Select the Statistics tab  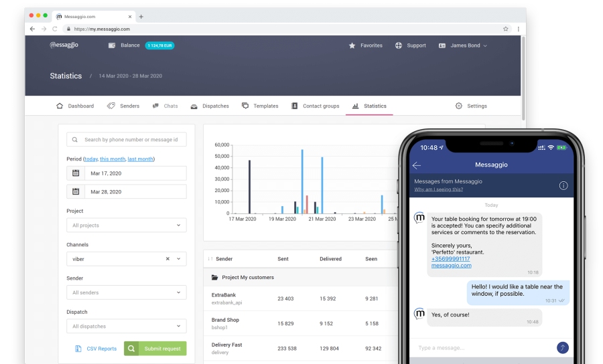click(x=369, y=106)
